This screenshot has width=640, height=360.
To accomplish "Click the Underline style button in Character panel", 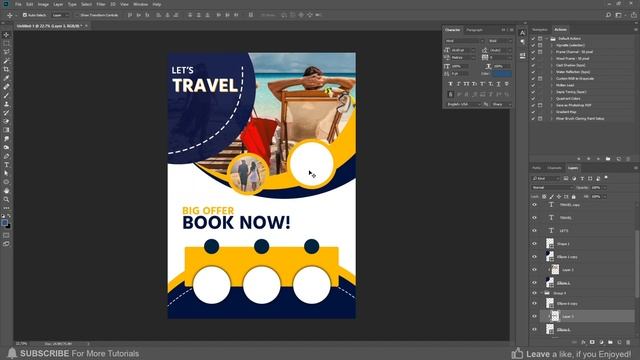I will pyautogui.click(x=498, y=84).
